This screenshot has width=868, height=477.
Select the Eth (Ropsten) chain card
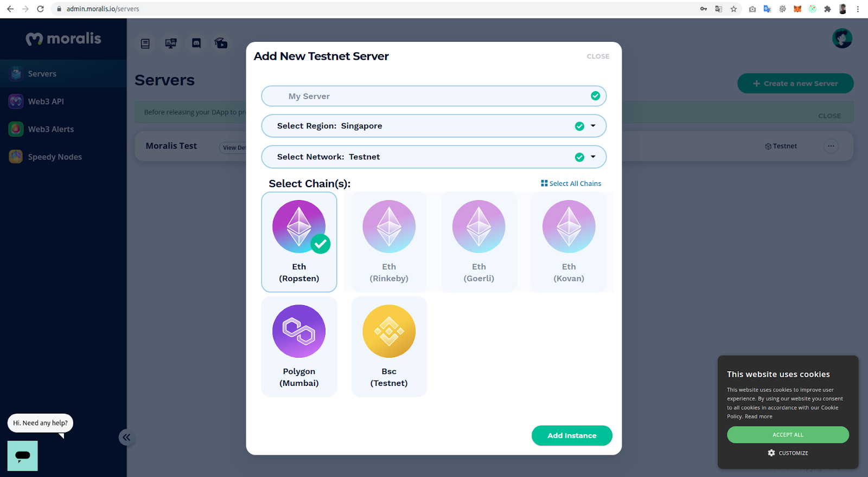[299, 242]
